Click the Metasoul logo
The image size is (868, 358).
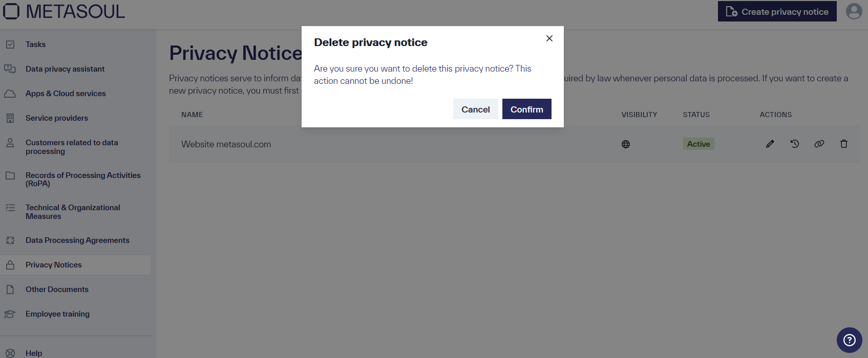click(64, 11)
